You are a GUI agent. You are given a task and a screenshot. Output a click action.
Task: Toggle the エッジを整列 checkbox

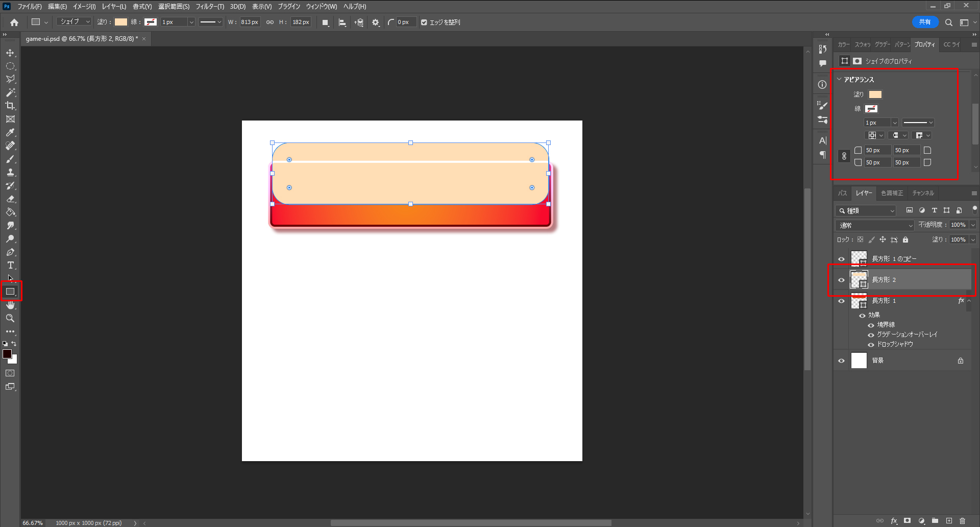coord(424,22)
